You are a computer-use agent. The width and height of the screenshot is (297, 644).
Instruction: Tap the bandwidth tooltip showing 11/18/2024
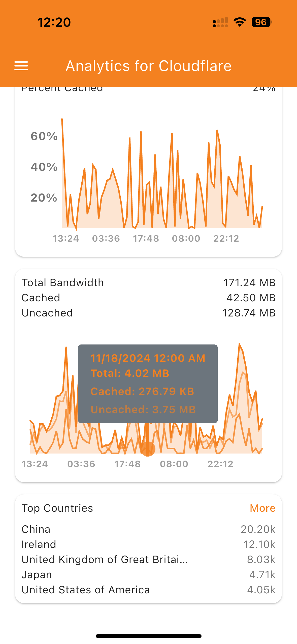(148, 383)
